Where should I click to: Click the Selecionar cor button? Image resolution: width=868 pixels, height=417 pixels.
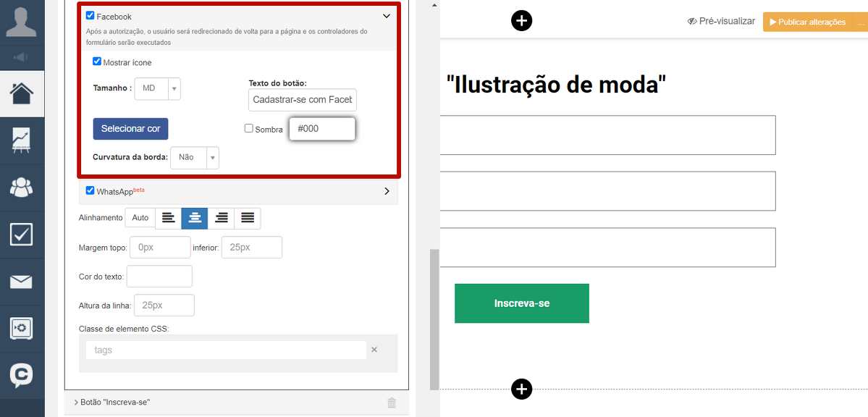pyautogui.click(x=130, y=128)
